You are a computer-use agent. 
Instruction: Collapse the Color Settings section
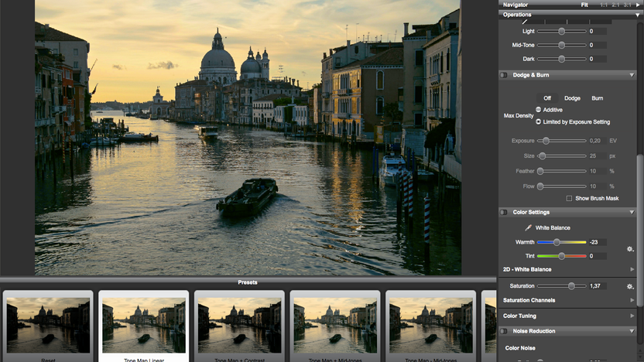pyautogui.click(x=632, y=212)
